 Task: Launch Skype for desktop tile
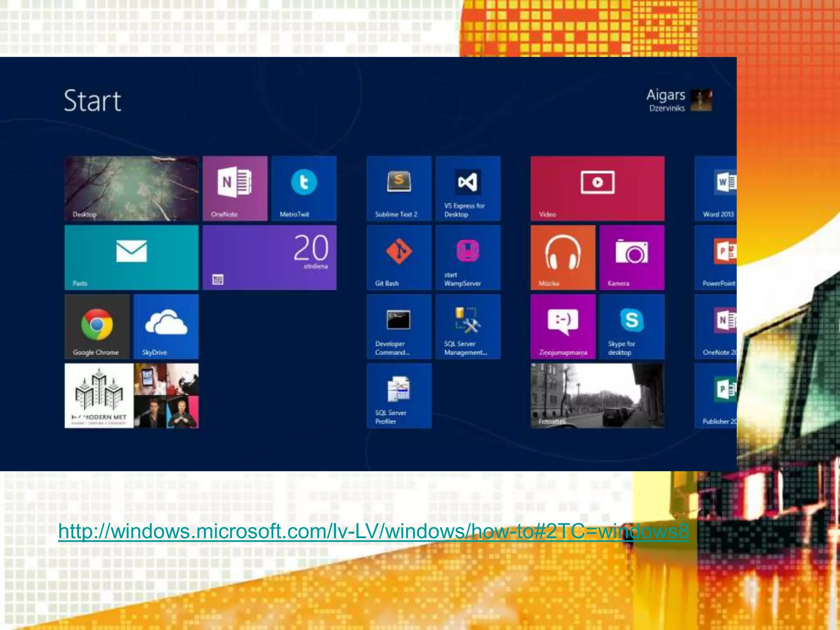pyautogui.click(x=632, y=326)
